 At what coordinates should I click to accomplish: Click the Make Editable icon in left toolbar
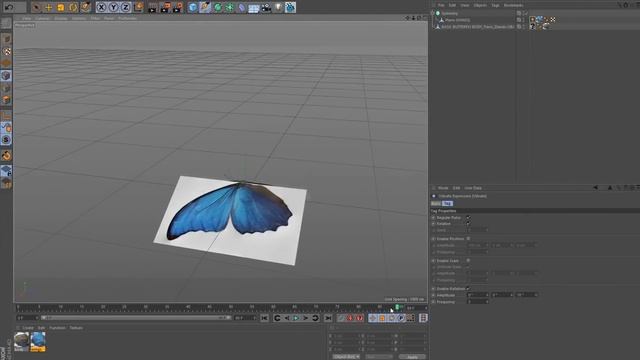point(6,23)
